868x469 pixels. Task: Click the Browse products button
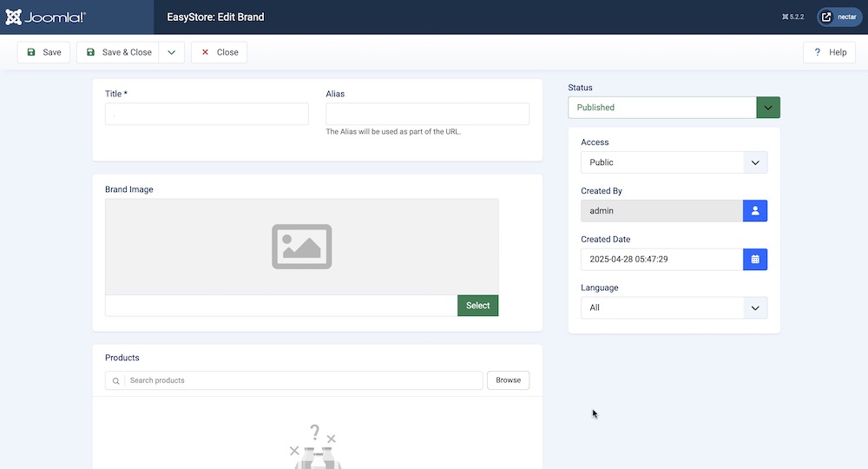click(x=508, y=380)
